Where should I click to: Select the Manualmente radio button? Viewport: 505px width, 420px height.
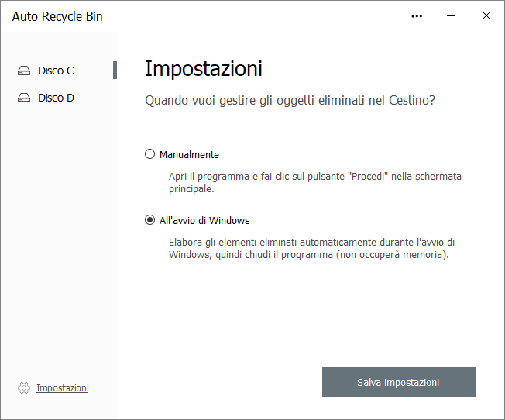[x=150, y=154]
